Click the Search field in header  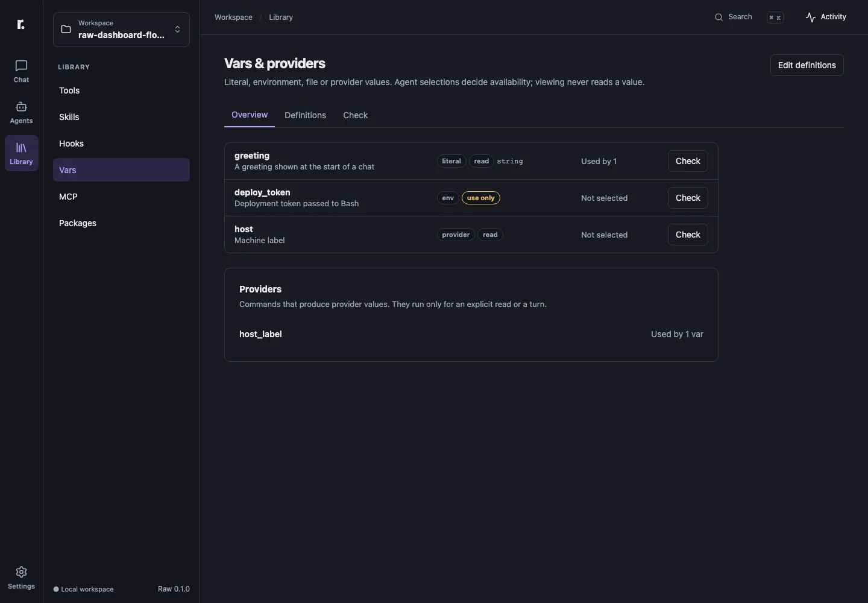point(749,17)
